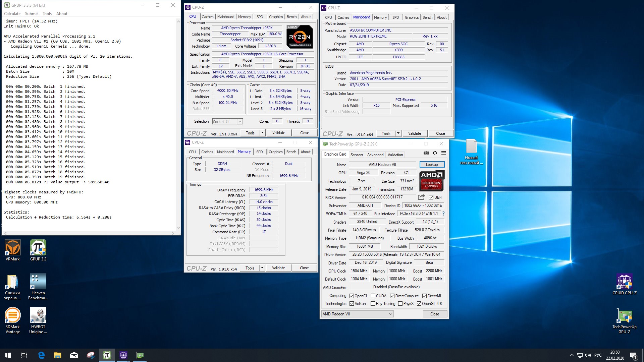Open the HWBOT Unigine desktop shortcut

tap(38, 321)
